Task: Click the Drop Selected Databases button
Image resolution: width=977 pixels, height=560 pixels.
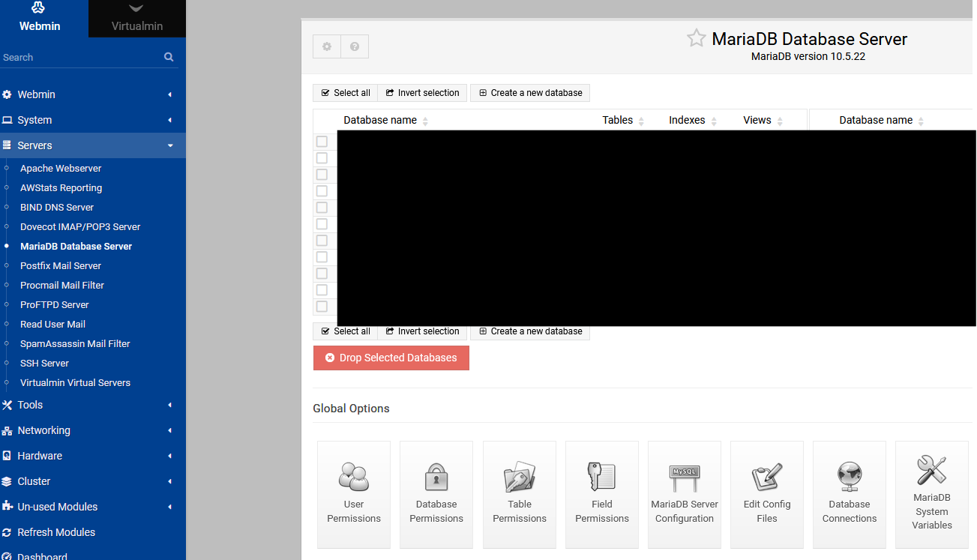Action: pos(391,358)
